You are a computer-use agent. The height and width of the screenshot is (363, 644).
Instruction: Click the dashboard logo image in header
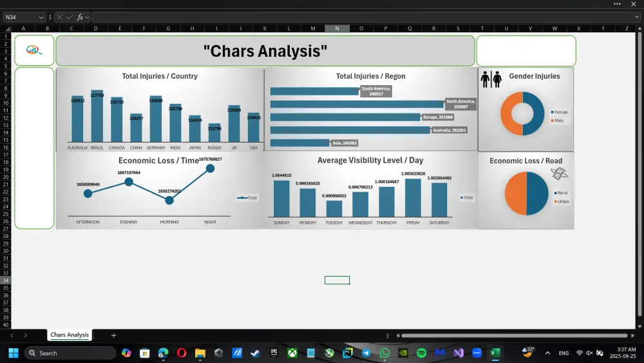(34, 50)
